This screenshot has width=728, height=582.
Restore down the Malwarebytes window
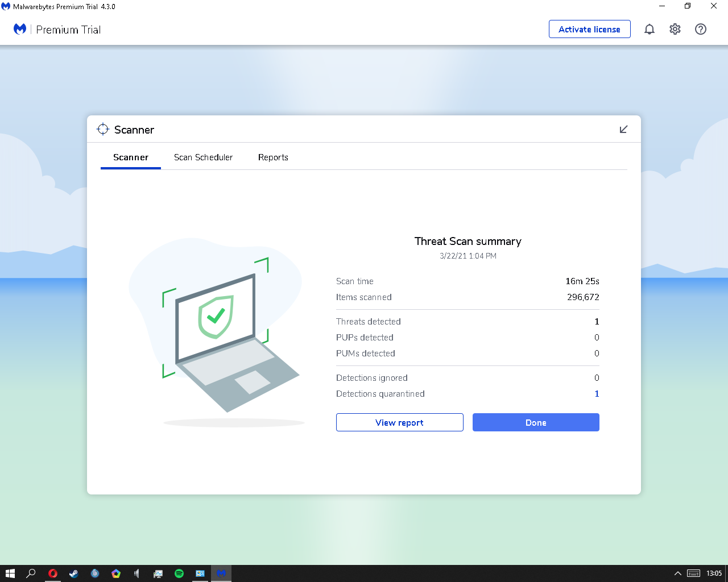pyautogui.click(x=688, y=6)
